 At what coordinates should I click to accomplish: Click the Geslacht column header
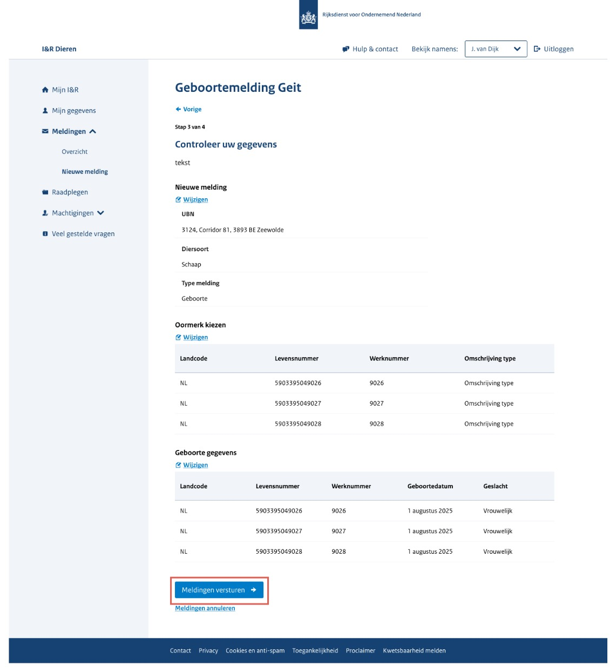point(496,487)
